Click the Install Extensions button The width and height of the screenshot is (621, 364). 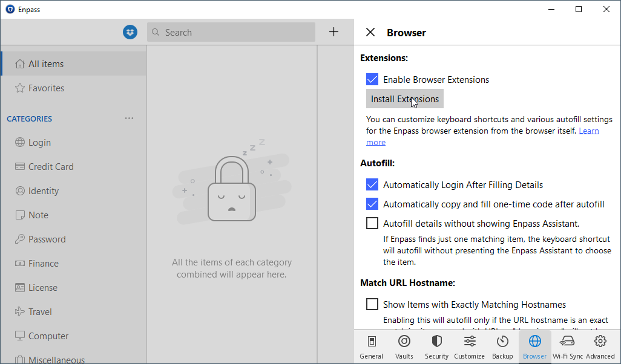tap(405, 99)
